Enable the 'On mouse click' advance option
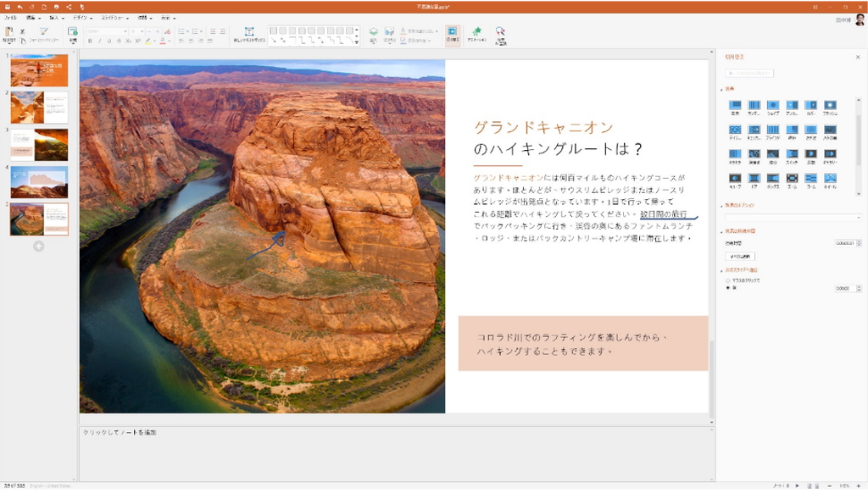Screen dimensions: 868x493 (x=727, y=280)
